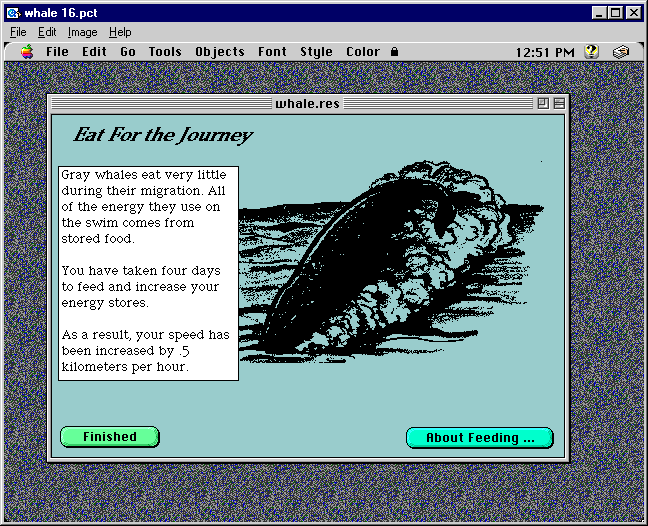Viewport: 648px width, 526px height.
Task: Click the 12:51 PM clock
Action: (545, 52)
